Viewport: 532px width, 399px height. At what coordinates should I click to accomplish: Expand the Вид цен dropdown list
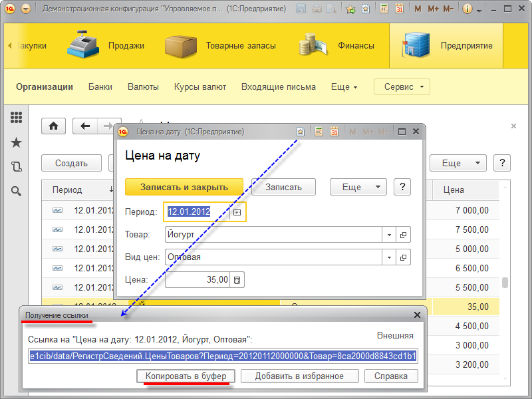pyautogui.click(x=389, y=257)
